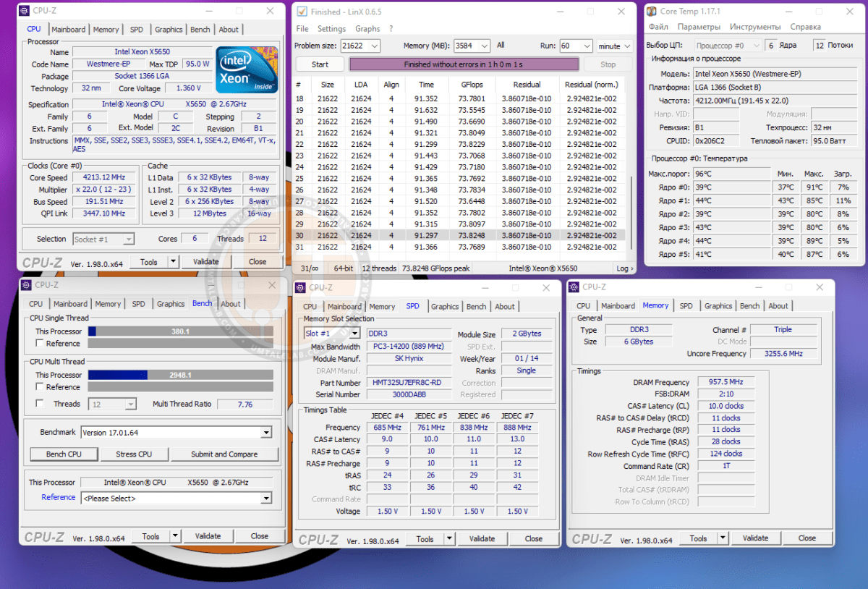Switch to Mainboard tab in top-left CPU-Z window
Screen dimensions: 868x589
tap(68, 30)
